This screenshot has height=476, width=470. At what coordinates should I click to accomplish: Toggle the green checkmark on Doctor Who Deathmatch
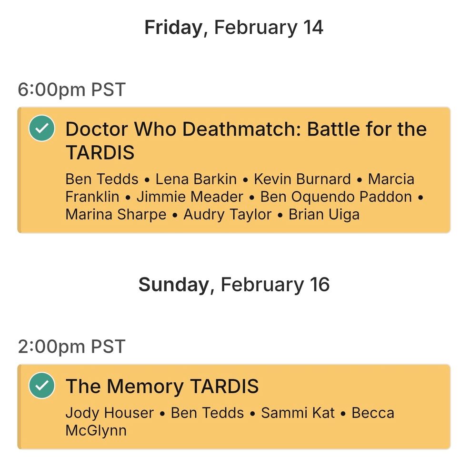(41, 128)
